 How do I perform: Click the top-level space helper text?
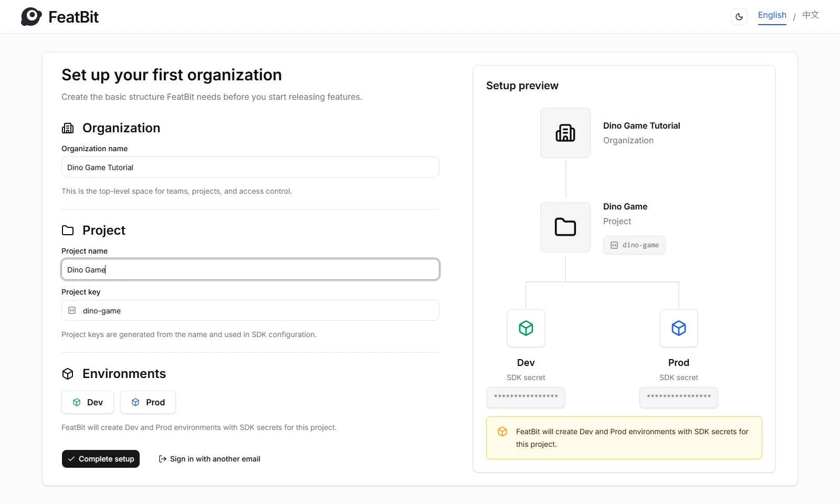176,191
